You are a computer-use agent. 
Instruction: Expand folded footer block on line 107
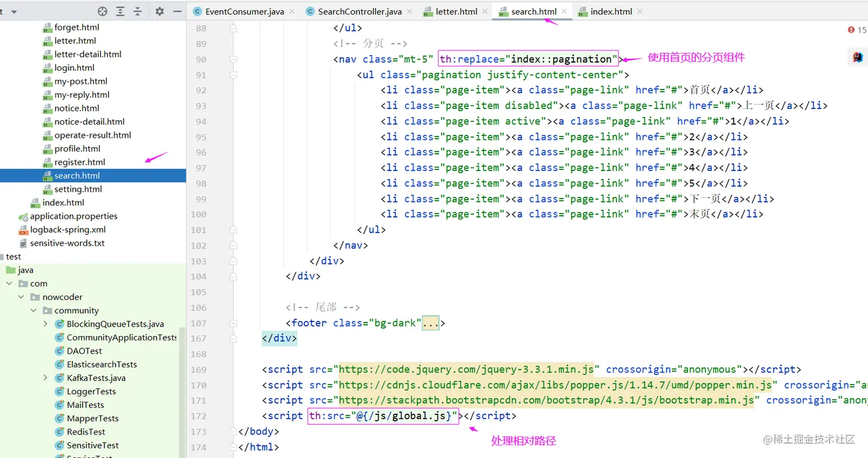233,323
